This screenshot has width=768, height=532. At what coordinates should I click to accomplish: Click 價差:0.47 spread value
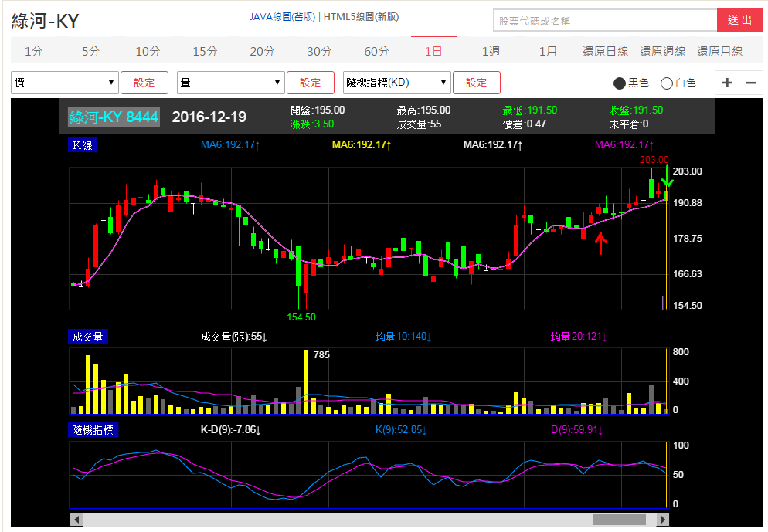(x=525, y=124)
